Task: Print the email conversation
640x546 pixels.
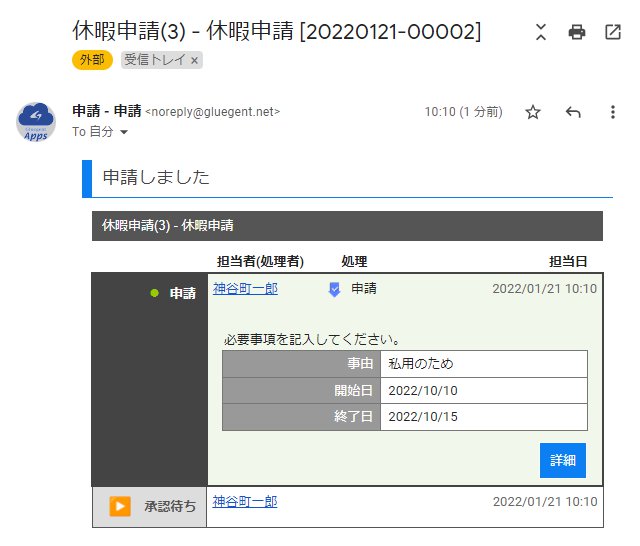Action: click(x=577, y=32)
